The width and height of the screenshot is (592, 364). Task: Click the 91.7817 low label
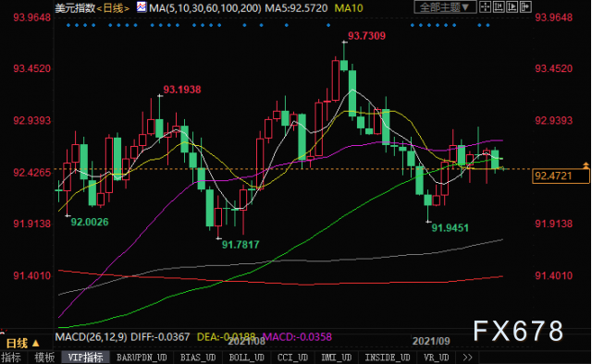point(240,245)
